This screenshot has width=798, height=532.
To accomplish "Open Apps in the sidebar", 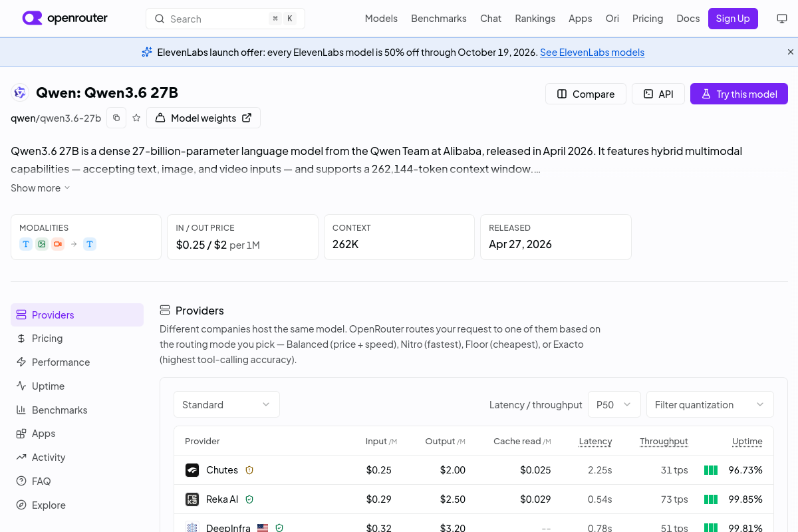I will tap(77, 434).
